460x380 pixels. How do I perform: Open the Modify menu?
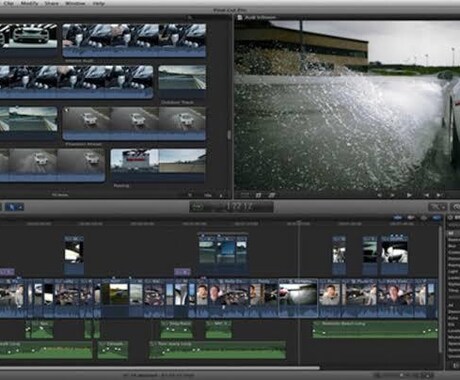[x=30, y=3]
